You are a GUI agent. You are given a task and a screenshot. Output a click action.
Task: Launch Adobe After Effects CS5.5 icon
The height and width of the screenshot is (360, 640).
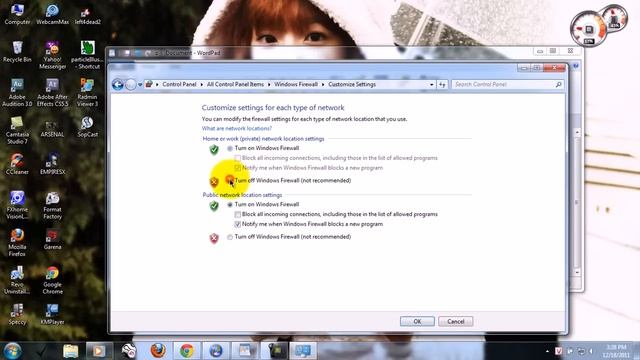52,92
